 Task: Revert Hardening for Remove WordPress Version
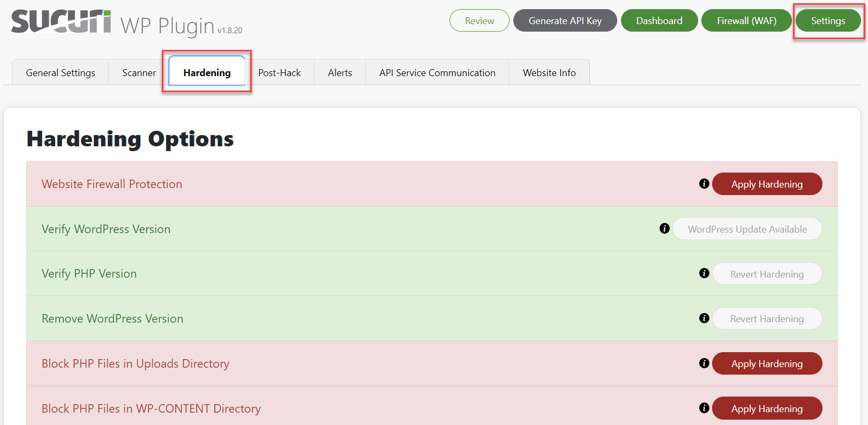[x=767, y=318]
